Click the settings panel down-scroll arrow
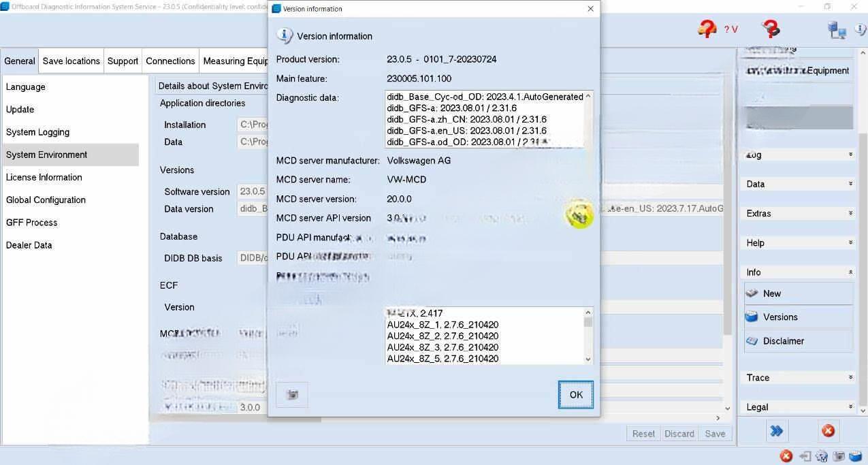This screenshot has height=465, width=868. [x=727, y=408]
